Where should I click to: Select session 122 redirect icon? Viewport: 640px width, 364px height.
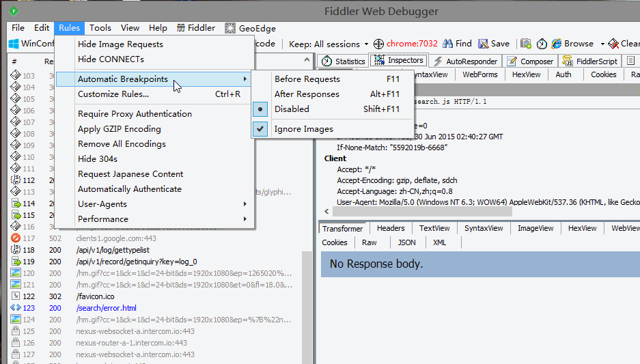point(16,296)
